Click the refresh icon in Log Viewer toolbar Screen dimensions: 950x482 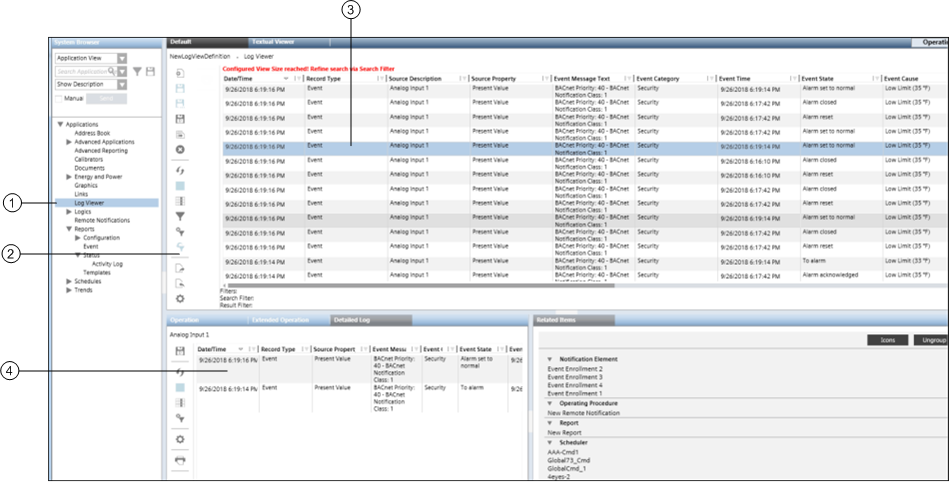[x=180, y=170]
